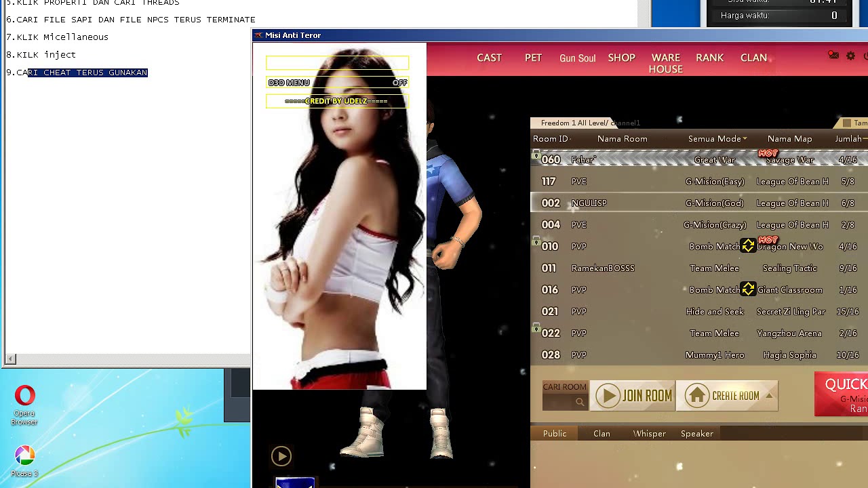Image resolution: width=868 pixels, height=488 pixels.
Task: Switch to the Public chat tab
Action: click(555, 434)
